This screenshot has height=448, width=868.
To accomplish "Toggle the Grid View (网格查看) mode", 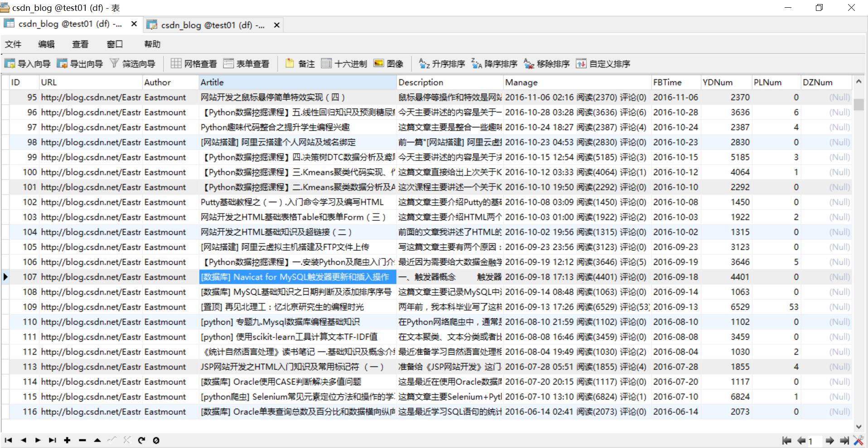I will (x=194, y=63).
